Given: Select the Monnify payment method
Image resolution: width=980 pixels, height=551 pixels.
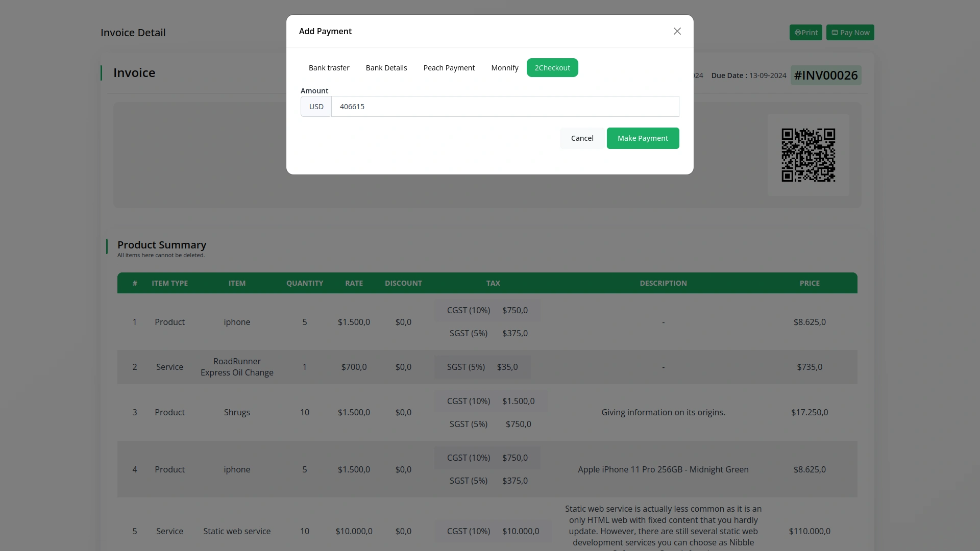Looking at the screenshot, I should (x=504, y=67).
